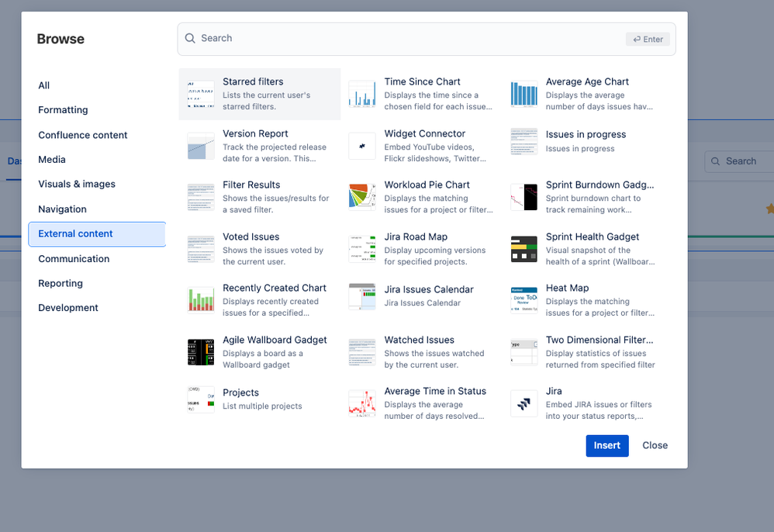Image resolution: width=774 pixels, height=532 pixels.
Task: Click the Workload Pie Chart icon
Action: pos(362,197)
